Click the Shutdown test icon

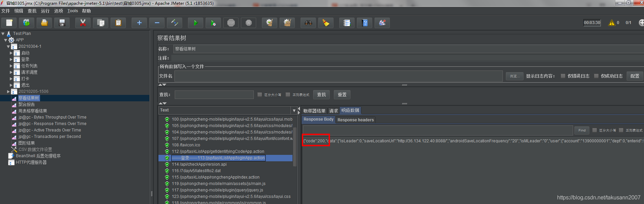point(248,23)
